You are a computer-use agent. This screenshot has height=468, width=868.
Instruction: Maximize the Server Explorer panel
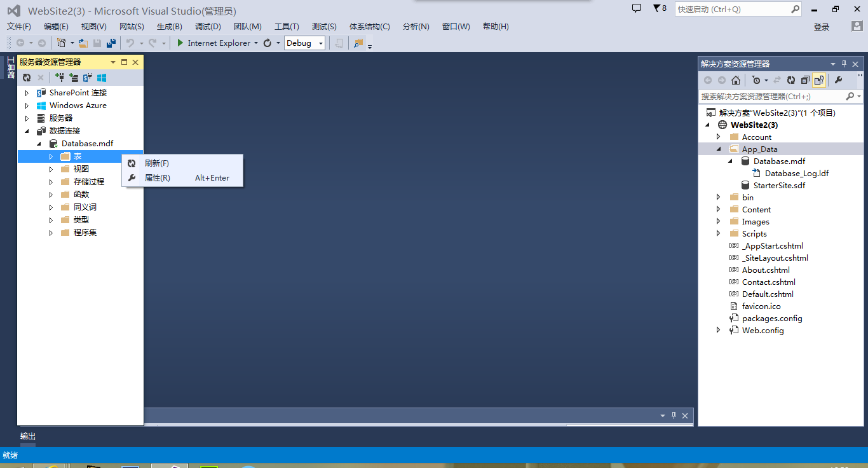point(125,62)
